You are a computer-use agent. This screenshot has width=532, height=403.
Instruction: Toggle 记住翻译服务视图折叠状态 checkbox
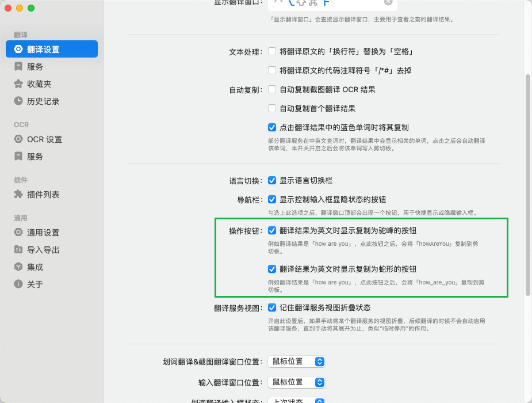pos(272,307)
